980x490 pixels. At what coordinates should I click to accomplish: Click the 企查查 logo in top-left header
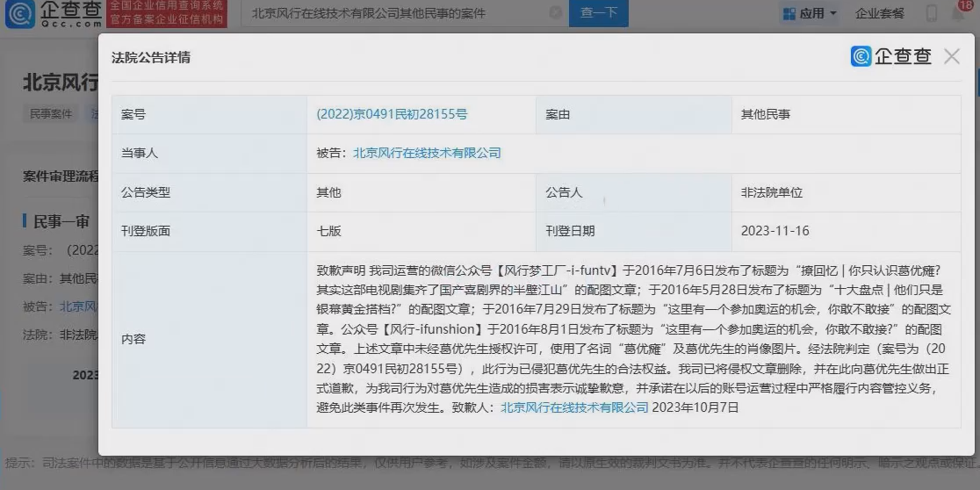53,13
